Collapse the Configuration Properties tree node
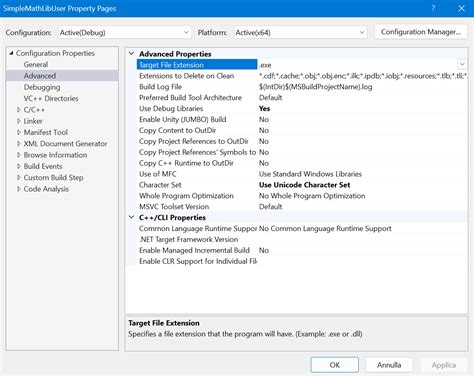474x376 pixels. (11, 53)
